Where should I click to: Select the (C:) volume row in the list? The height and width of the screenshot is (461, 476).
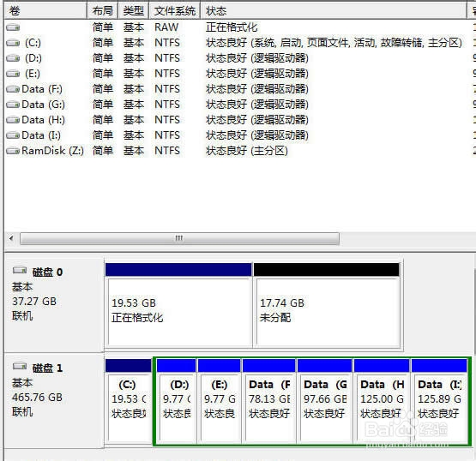[240, 43]
